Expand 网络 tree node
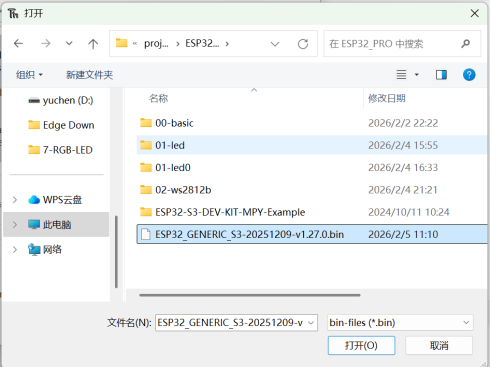491x367 pixels. point(15,249)
